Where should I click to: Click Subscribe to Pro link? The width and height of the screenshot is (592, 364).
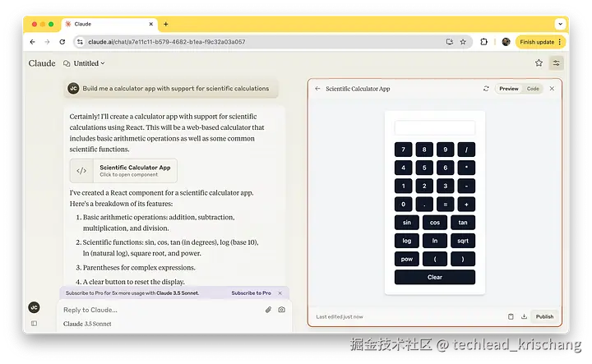click(x=251, y=293)
